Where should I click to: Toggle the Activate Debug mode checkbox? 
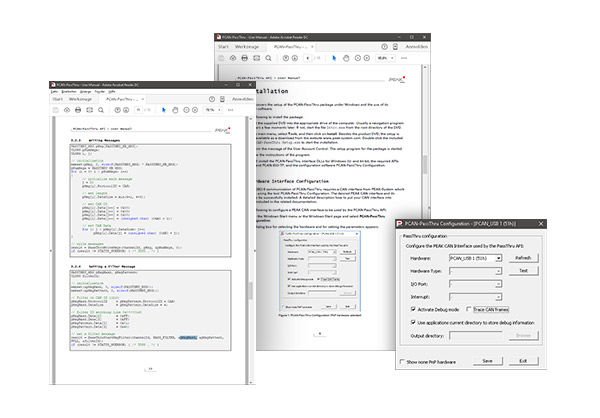413,309
